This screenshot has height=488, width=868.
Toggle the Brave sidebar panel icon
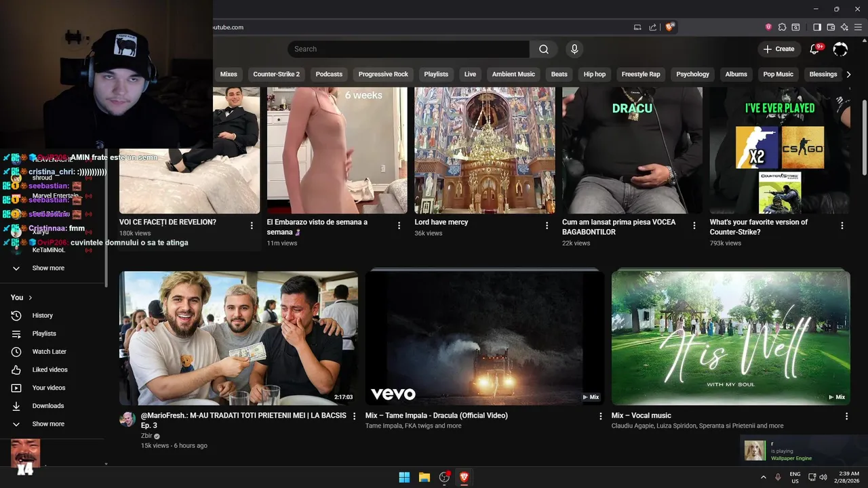tap(817, 27)
